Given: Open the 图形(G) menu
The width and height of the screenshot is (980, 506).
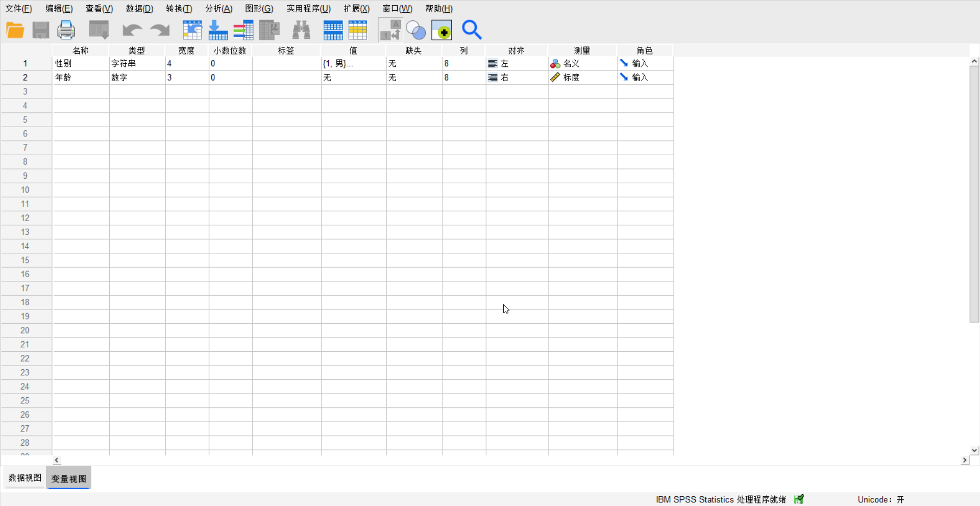Looking at the screenshot, I should pos(259,9).
